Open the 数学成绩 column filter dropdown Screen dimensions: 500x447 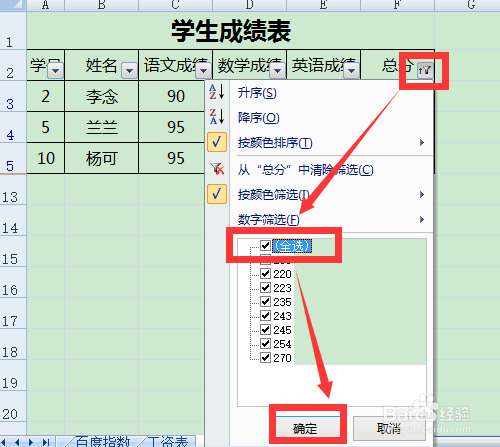click(277, 71)
